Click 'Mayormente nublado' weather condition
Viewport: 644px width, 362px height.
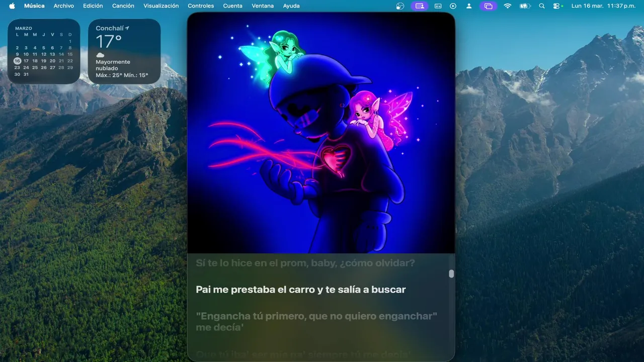(x=113, y=65)
